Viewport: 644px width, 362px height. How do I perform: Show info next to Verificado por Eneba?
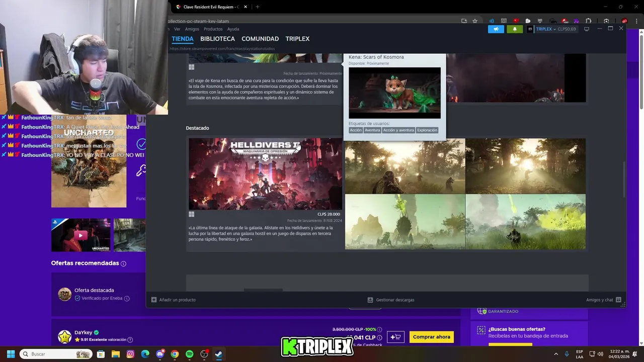[x=127, y=299]
